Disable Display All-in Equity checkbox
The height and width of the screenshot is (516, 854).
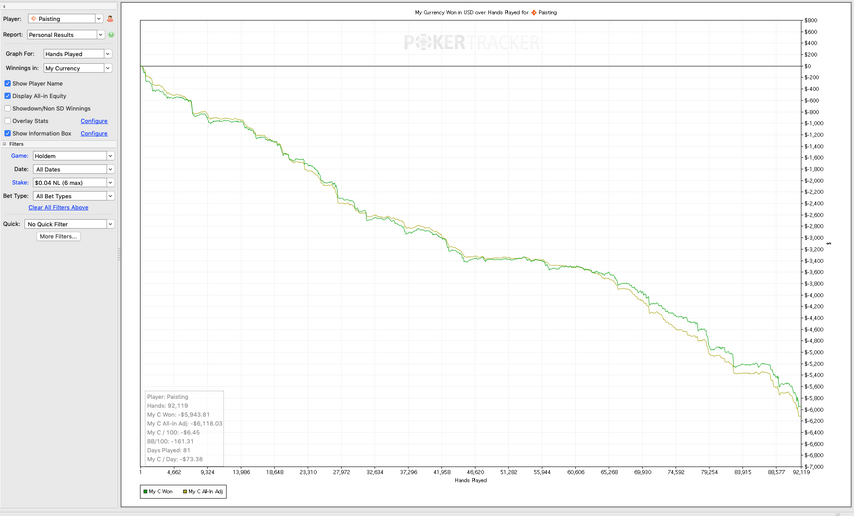pyautogui.click(x=8, y=96)
